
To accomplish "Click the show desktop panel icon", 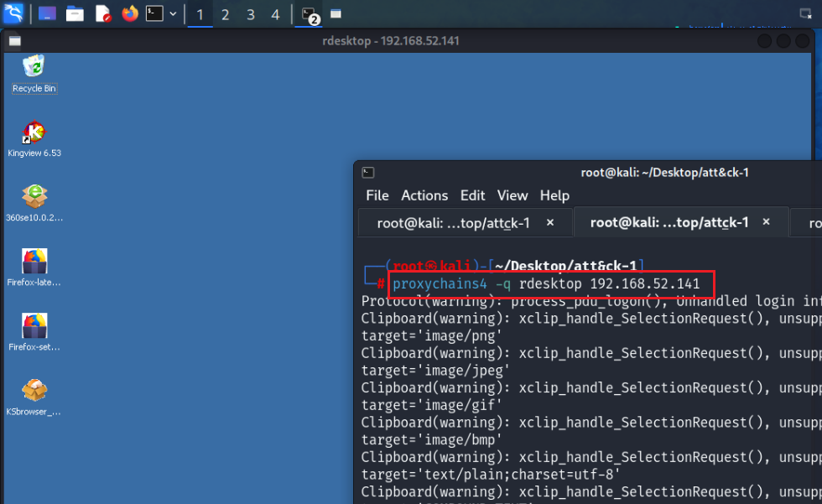I will 47,14.
